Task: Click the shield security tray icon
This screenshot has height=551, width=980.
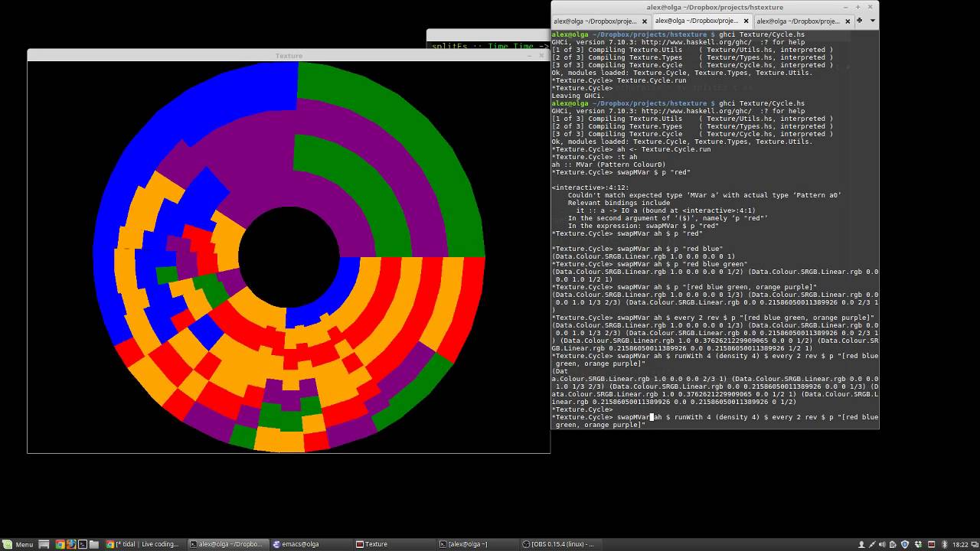Action: (905, 544)
